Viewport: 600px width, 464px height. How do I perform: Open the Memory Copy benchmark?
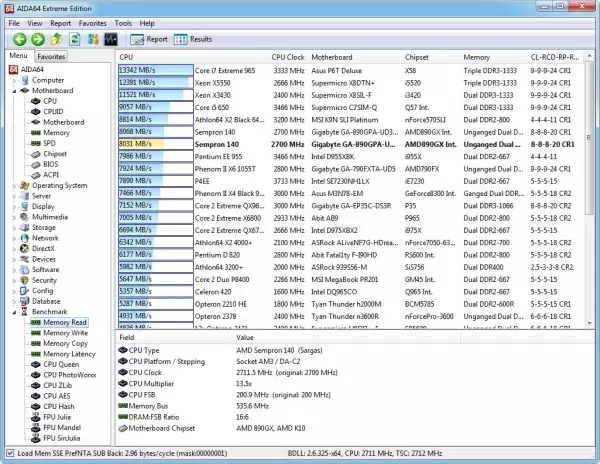(x=59, y=344)
